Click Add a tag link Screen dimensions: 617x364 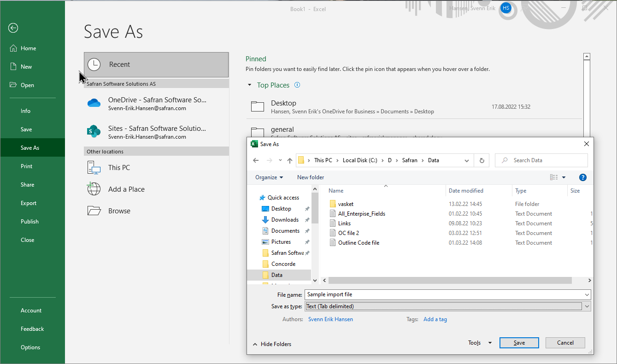click(x=435, y=319)
